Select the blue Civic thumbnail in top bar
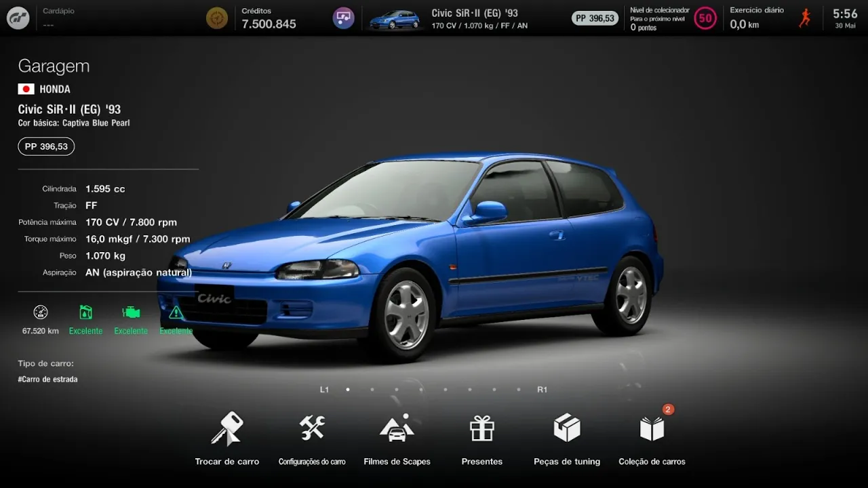The image size is (868, 488). [x=395, y=20]
